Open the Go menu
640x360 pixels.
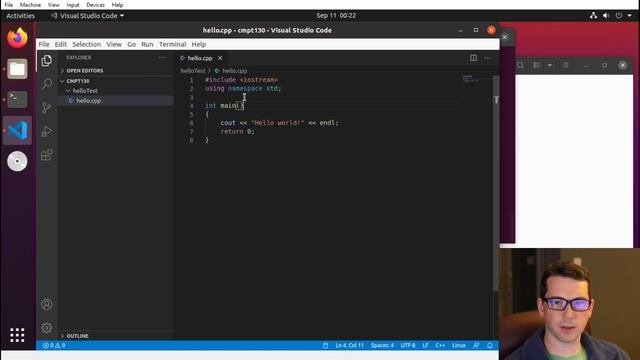[131, 44]
